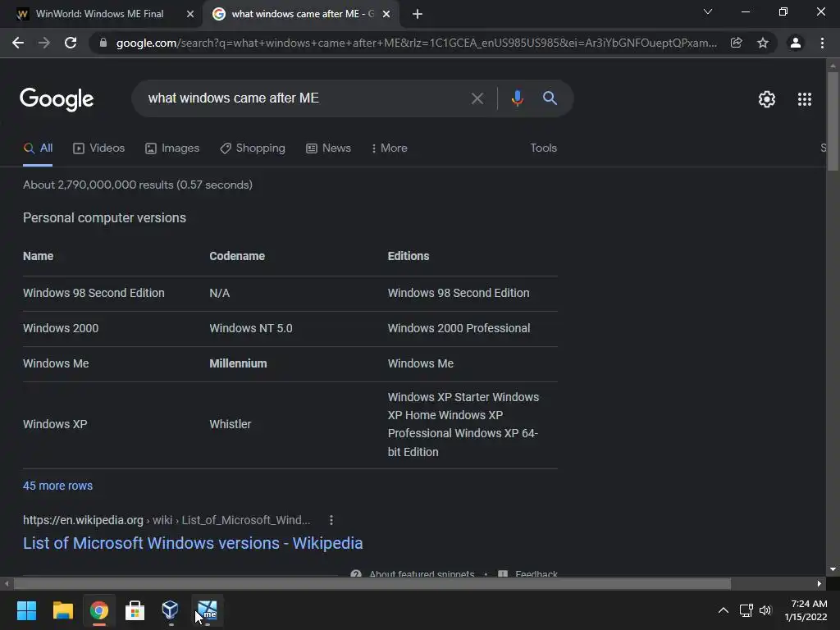Click the vertical scrollbar thumb

tap(832, 121)
